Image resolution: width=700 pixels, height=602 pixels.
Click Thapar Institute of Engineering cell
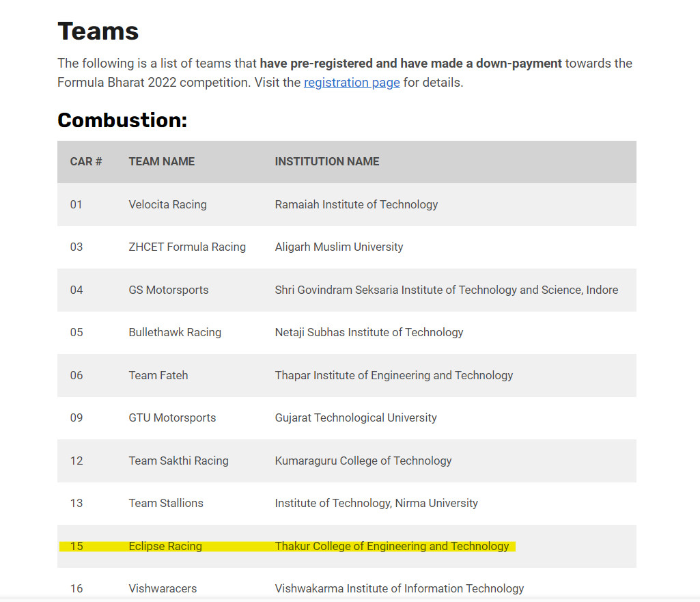(394, 375)
